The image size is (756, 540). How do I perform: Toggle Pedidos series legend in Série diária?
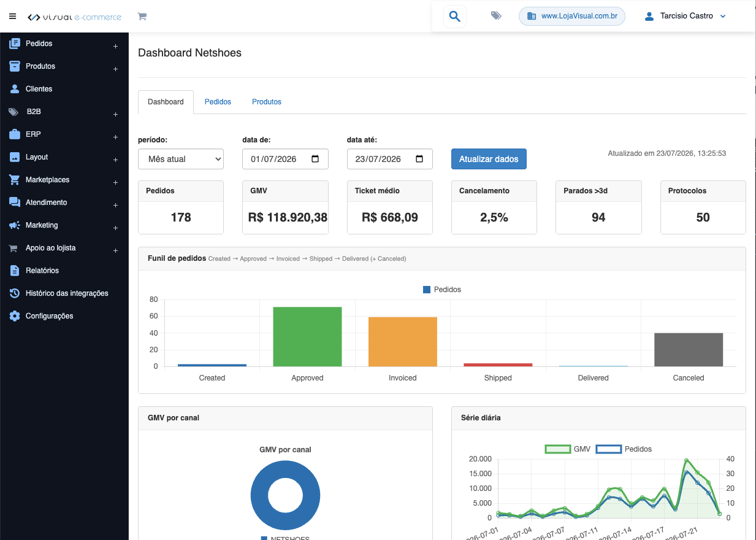624,449
